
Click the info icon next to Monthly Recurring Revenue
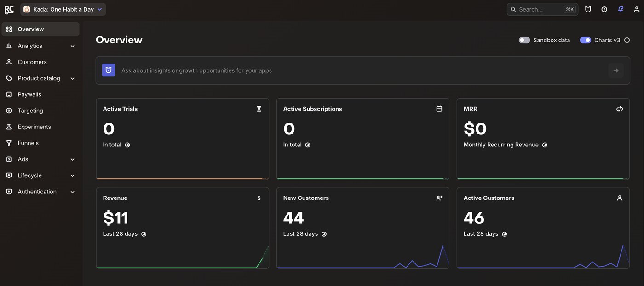point(545,145)
